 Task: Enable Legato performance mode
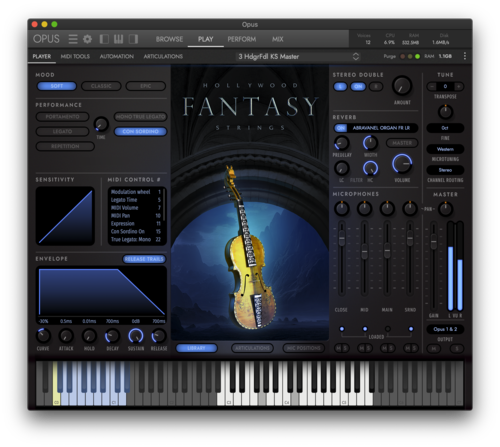tap(62, 131)
